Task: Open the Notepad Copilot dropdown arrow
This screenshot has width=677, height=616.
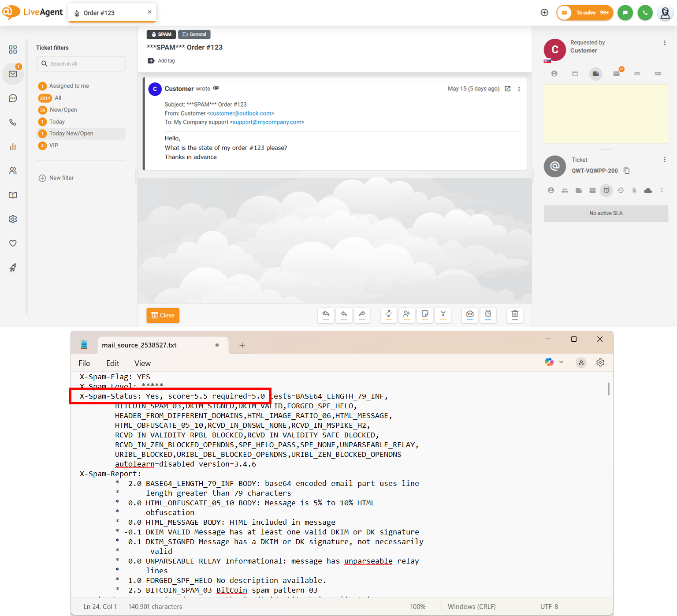Action: click(x=562, y=362)
